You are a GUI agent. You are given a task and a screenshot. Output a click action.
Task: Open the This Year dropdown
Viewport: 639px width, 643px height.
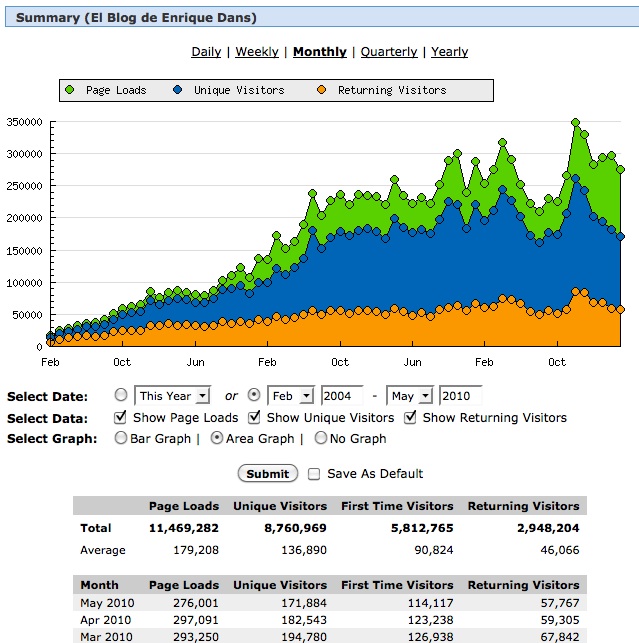[x=173, y=396]
